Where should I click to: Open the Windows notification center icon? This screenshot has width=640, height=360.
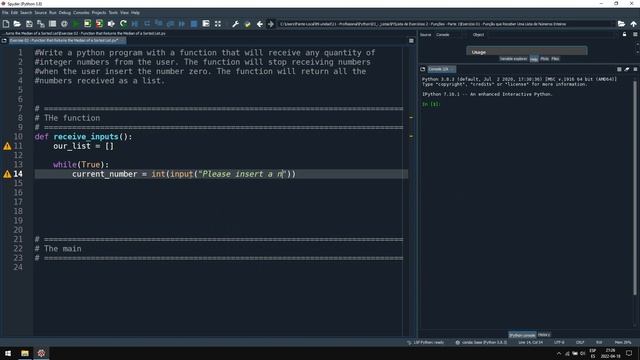point(629,353)
